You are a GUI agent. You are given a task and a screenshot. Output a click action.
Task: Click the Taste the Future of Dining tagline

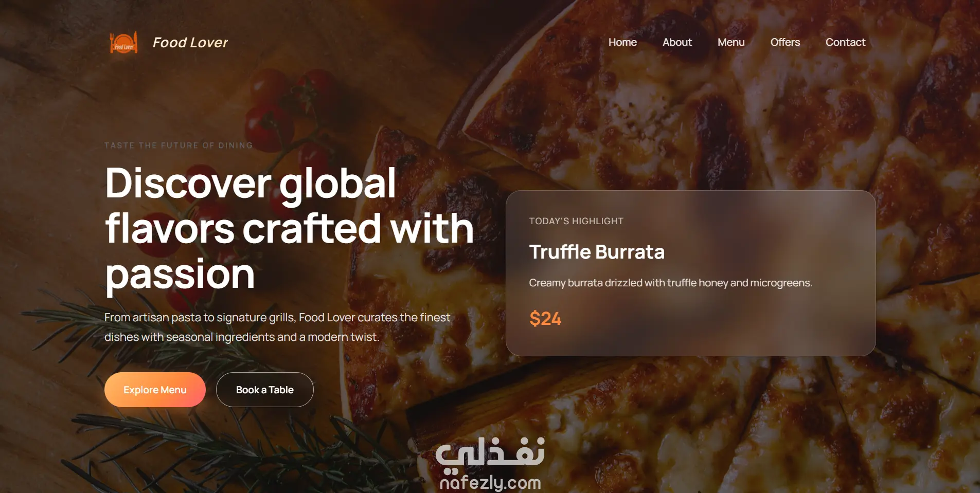tap(179, 145)
